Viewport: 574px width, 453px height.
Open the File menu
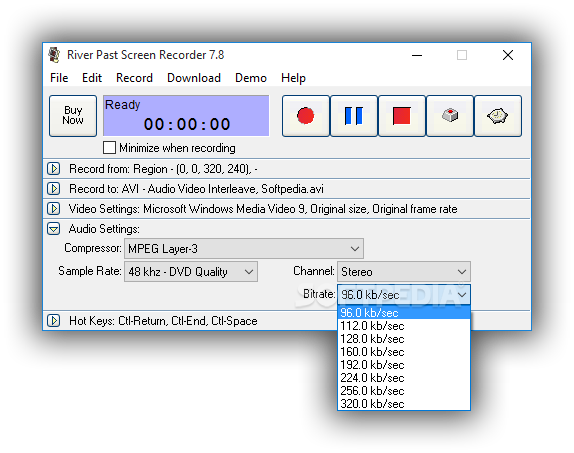[59, 78]
